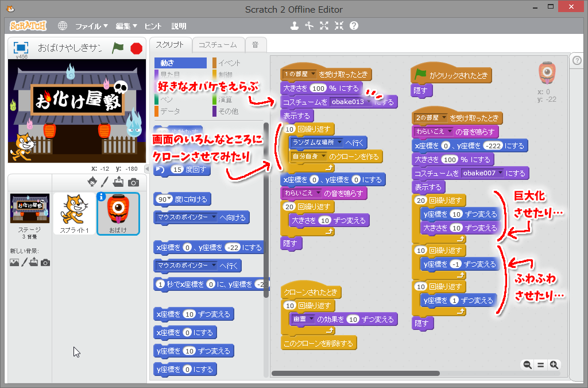Select the Grow sprite tool
Image resolution: width=588 pixels, height=388 pixels.
[x=324, y=25]
